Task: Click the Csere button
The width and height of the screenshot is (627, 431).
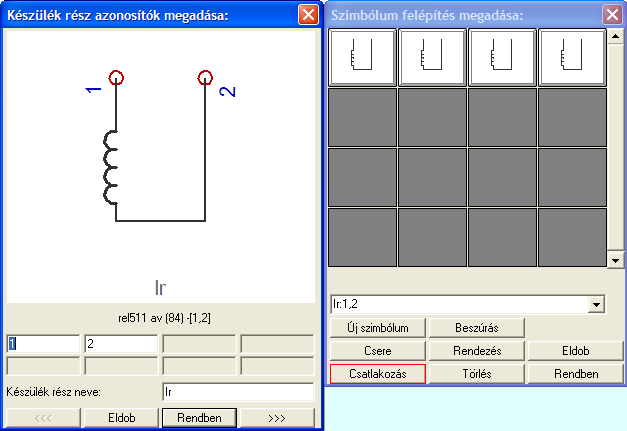Action: click(377, 351)
